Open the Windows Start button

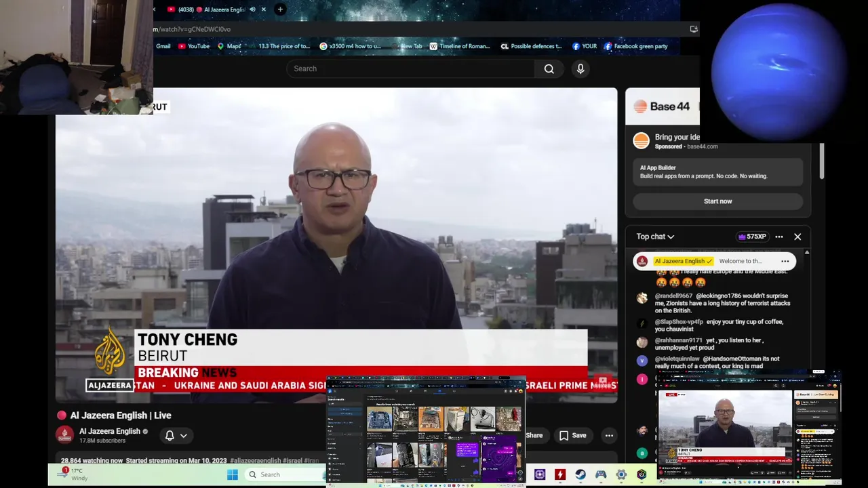[x=233, y=474]
